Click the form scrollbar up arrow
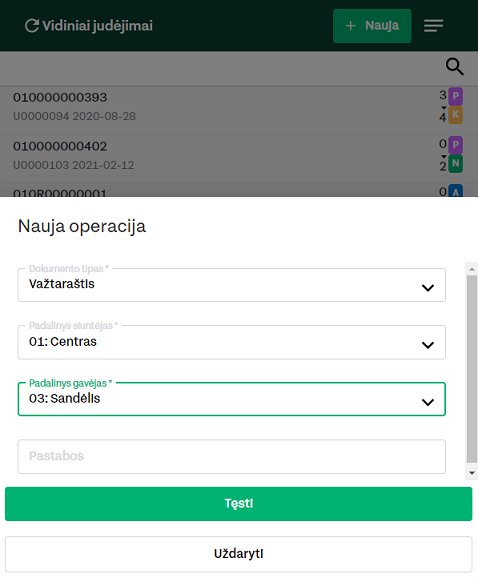This screenshot has width=478, height=578. [472, 269]
